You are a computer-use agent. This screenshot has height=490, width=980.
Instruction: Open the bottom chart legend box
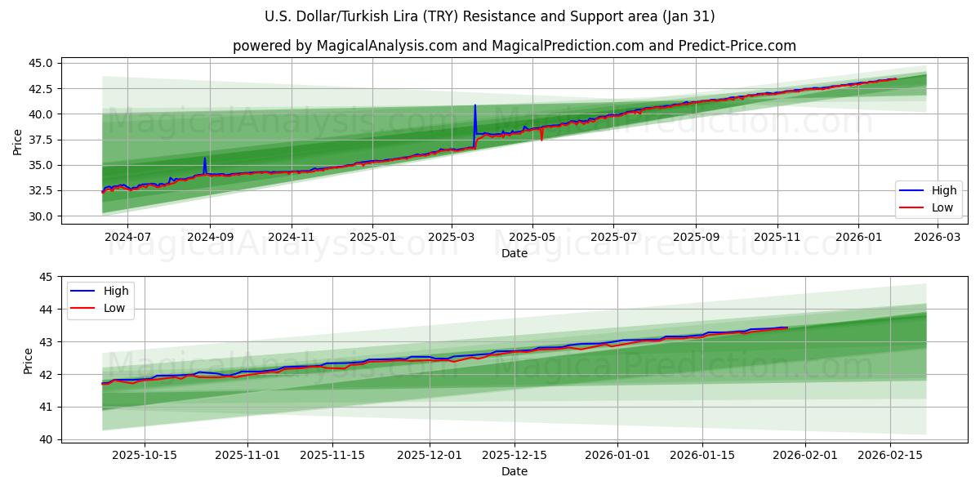point(102,299)
